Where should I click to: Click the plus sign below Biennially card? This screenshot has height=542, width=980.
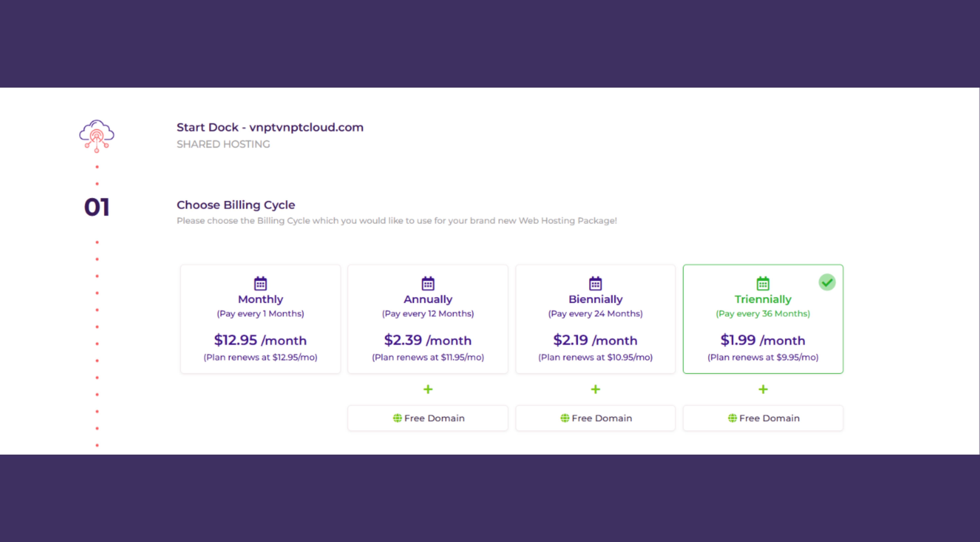595,389
